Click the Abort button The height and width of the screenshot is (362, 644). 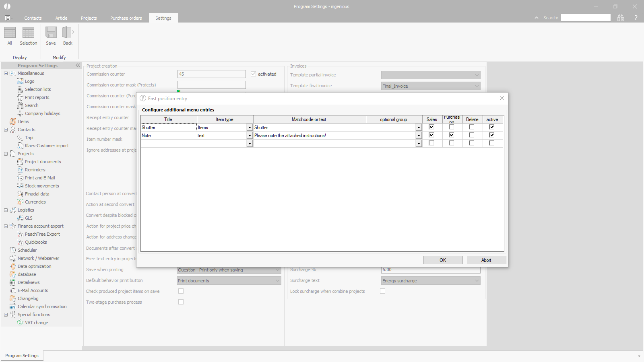486,260
